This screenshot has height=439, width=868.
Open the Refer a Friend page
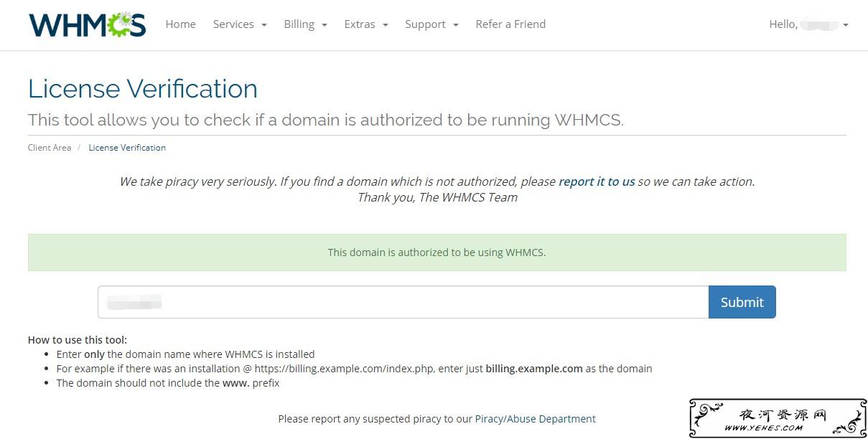point(510,24)
